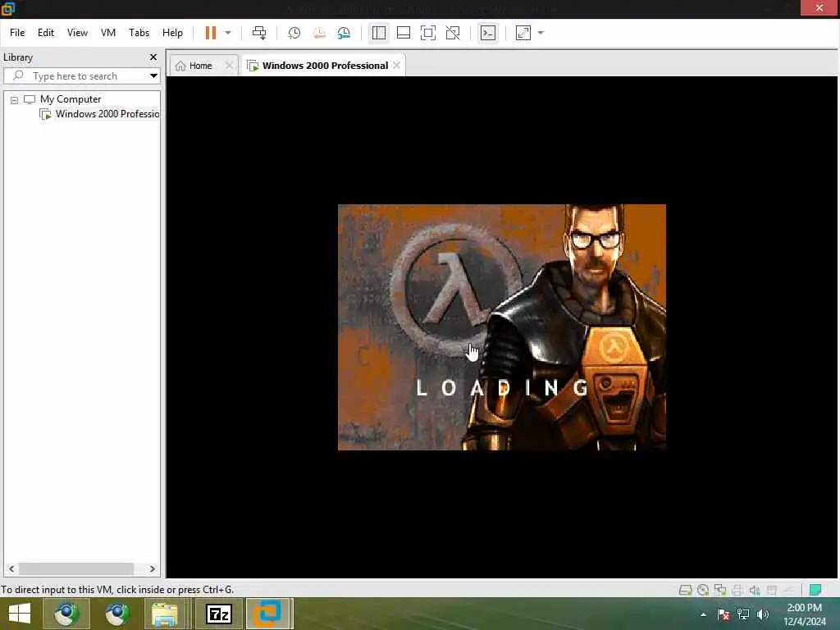Click the green message log icon
The height and width of the screenshot is (630, 840).
click(815, 590)
